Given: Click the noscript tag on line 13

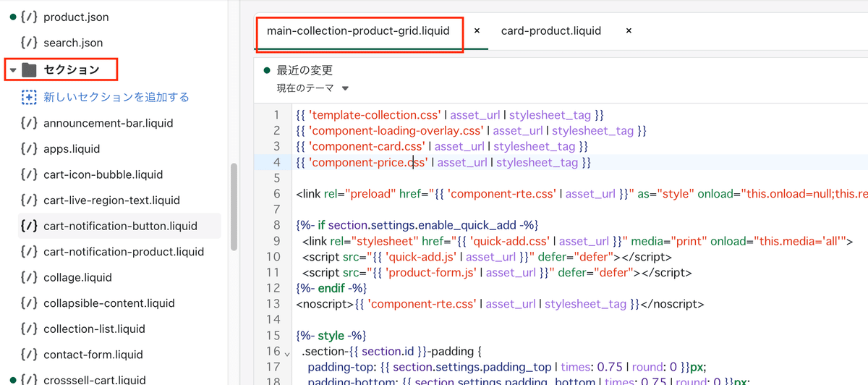Looking at the screenshot, I should point(325,305).
